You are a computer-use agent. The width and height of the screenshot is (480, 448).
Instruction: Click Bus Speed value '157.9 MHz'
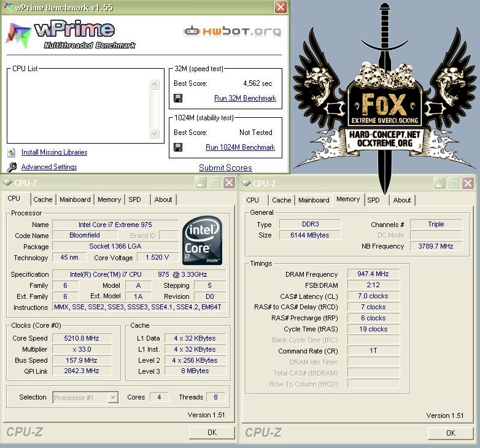[82, 360]
